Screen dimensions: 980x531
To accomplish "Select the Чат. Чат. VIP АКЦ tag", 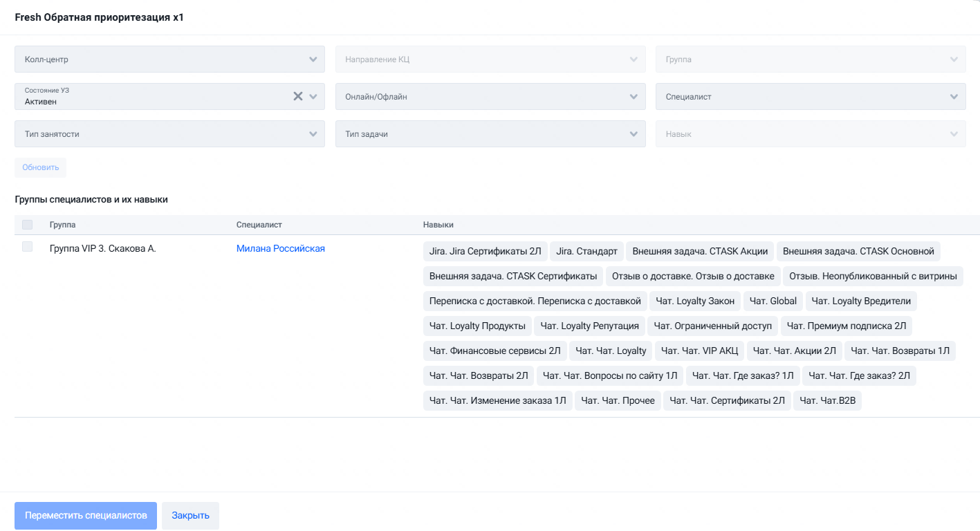I will [700, 351].
